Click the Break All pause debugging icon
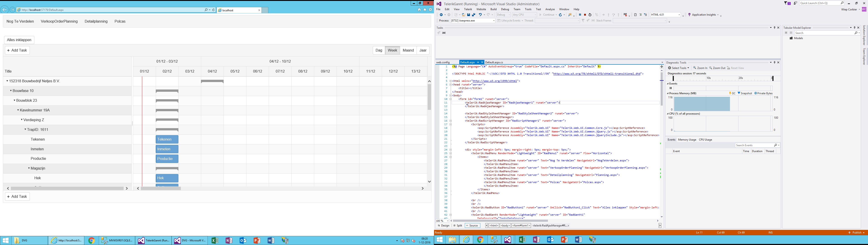The width and height of the screenshot is (868, 245). pyautogui.click(x=580, y=15)
